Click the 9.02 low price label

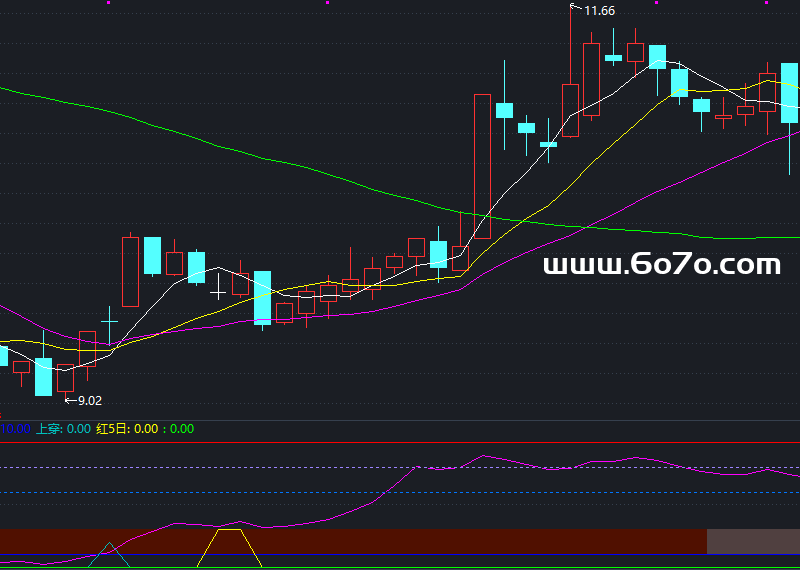pos(90,401)
